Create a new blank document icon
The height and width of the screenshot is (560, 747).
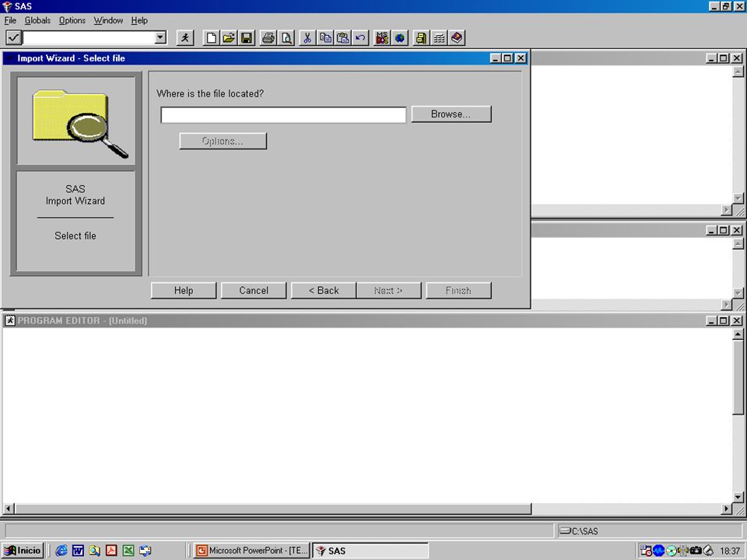point(211,37)
